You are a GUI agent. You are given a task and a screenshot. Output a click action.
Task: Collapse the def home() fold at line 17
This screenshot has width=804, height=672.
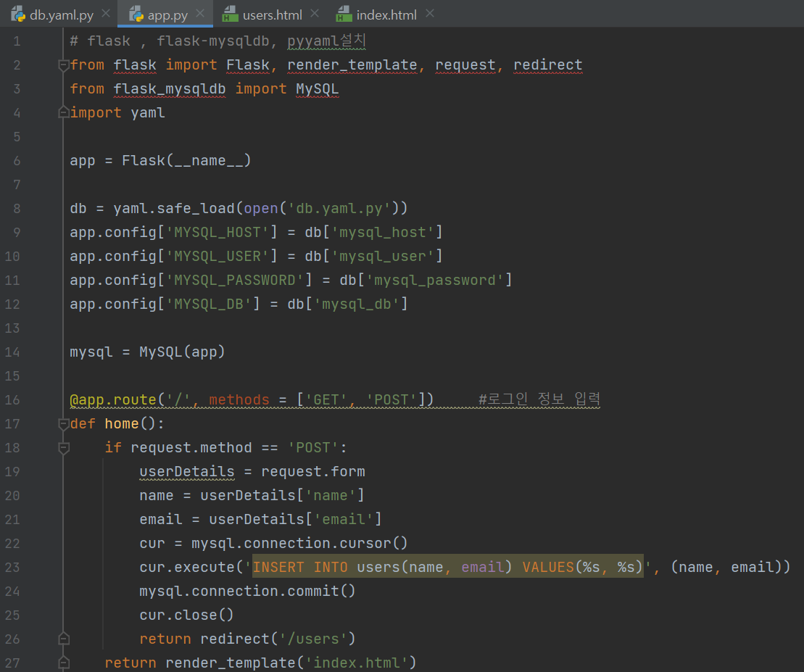[64, 424]
